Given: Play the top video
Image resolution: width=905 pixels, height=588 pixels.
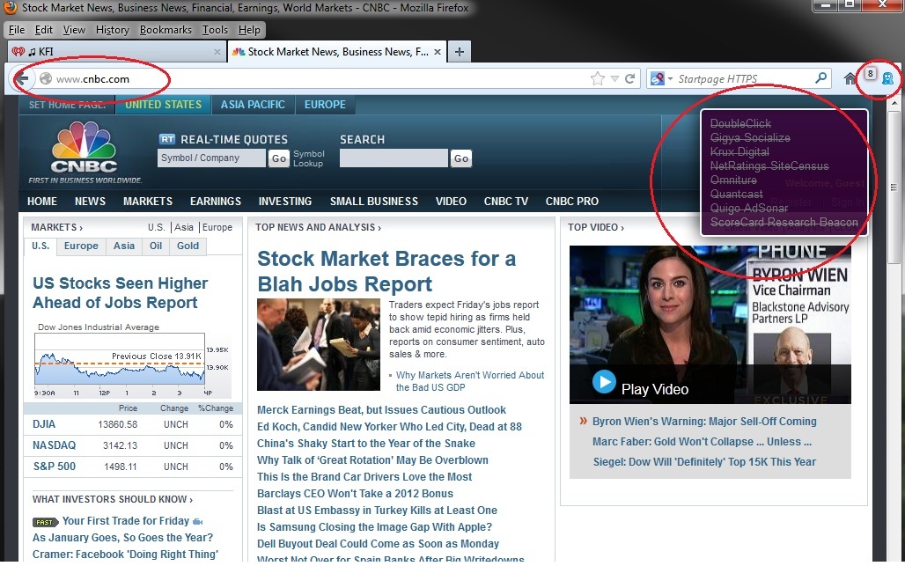Looking at the screenshot, I should (604, 382).
